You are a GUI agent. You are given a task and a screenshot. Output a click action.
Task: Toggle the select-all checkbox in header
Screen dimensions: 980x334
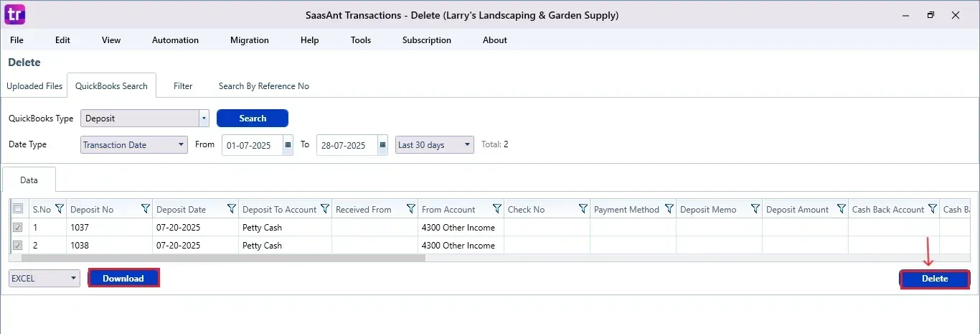coord(18,209)
